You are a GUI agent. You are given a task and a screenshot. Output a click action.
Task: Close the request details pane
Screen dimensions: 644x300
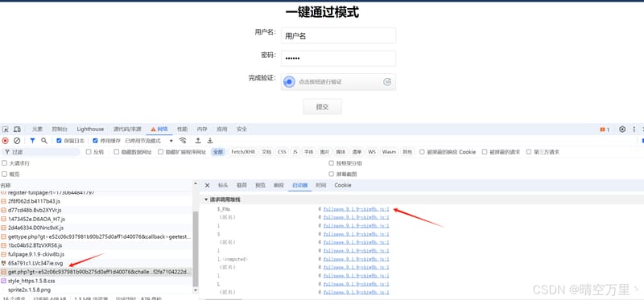[x=207, y=186]
